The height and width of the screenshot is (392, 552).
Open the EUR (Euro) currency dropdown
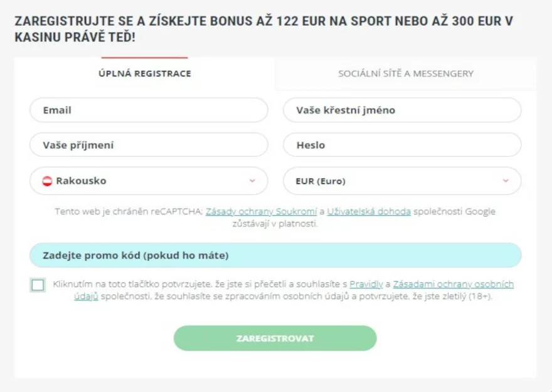[x=401, y=181]
